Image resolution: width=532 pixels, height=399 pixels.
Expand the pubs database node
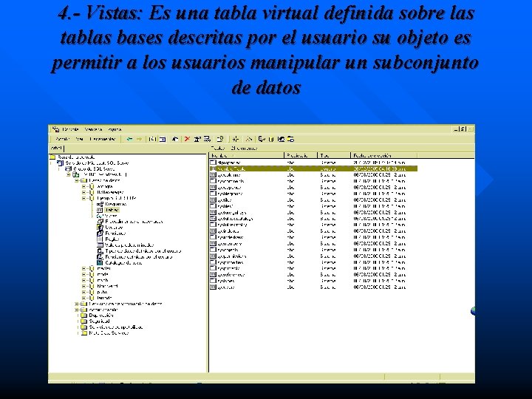83,292
